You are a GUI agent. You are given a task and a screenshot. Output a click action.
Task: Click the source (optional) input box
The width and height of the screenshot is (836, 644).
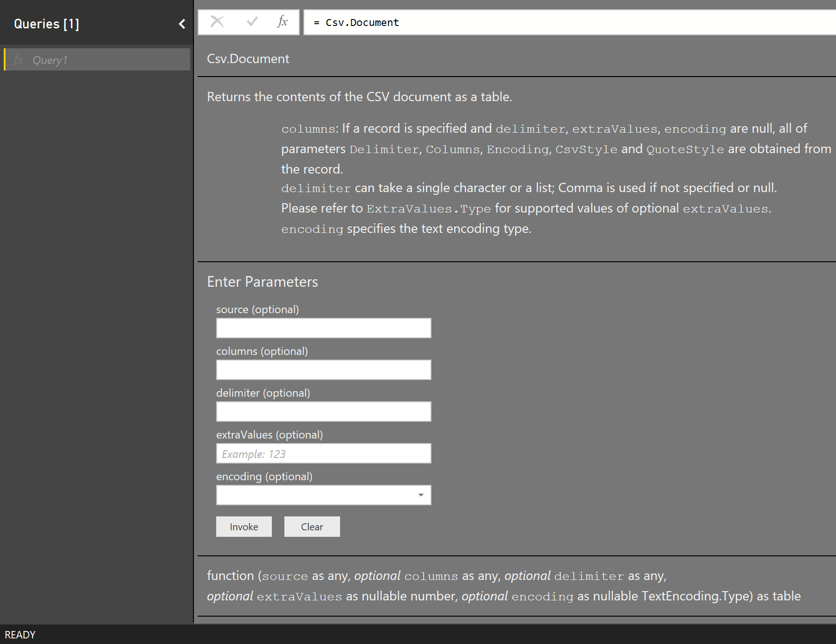coord(323,328)
